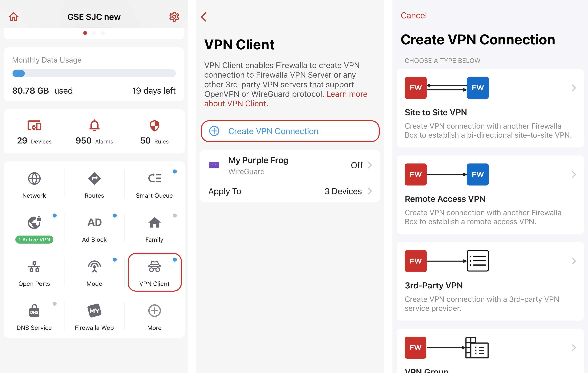Open the Smart Queue icon

[154, 178]
